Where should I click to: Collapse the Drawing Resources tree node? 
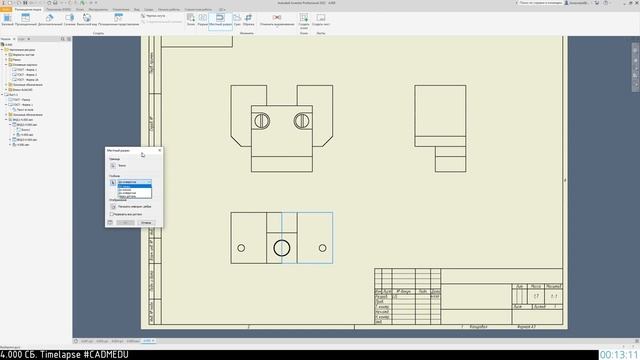[x=2, y=50]
